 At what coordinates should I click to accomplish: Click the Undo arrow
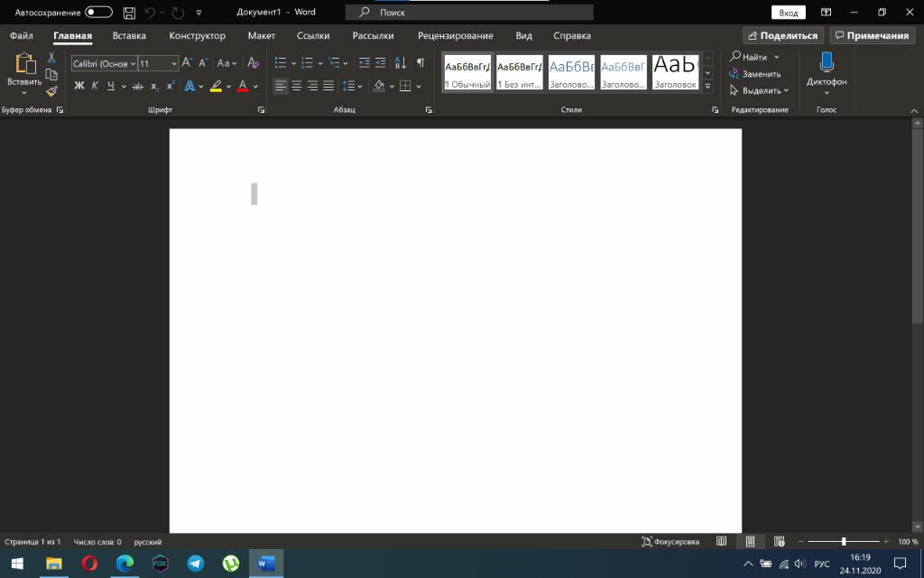[x=151, y=13]
